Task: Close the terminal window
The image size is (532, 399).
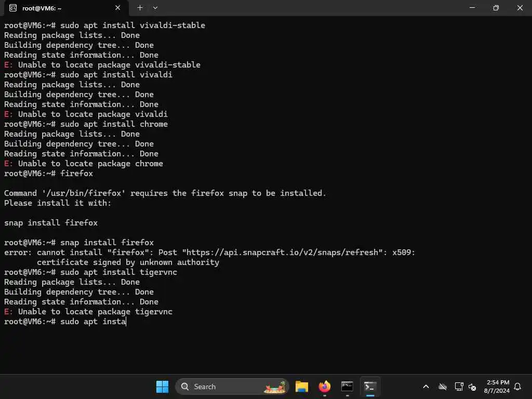Action: tap(520, 7)
